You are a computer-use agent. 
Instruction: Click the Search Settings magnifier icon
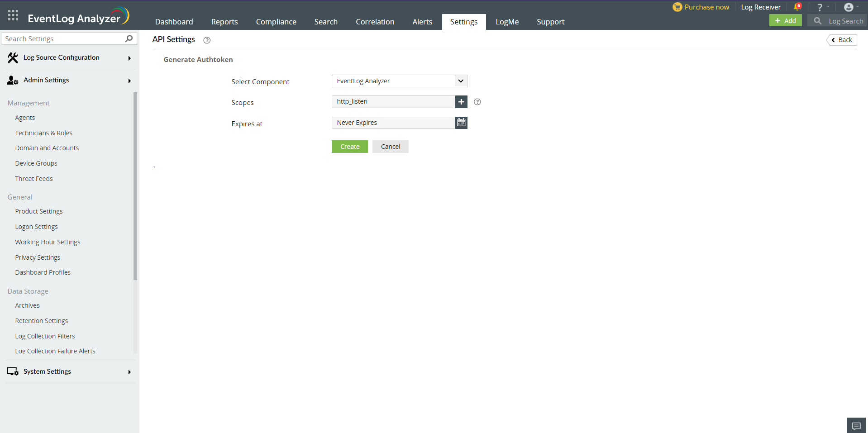[129, 38]
